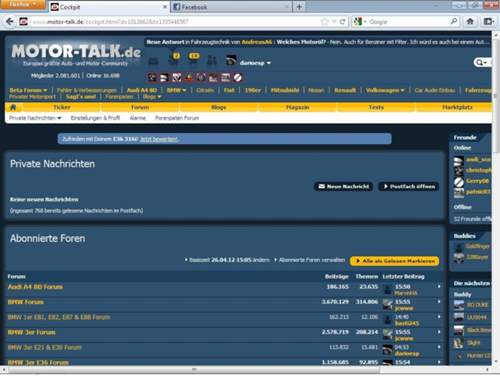
Task: Expand the darkonap user dropdown
Action: [268, 63]
